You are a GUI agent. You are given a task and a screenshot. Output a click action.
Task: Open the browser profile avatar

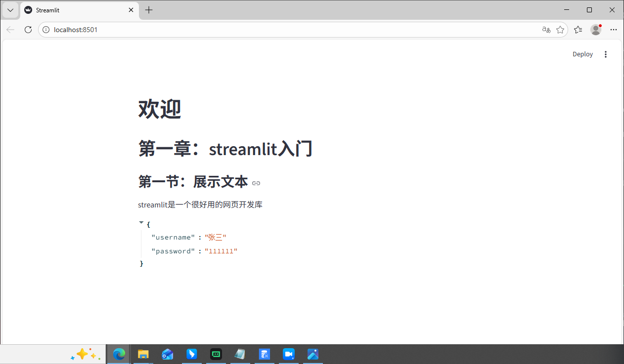[x=596, y=30]
